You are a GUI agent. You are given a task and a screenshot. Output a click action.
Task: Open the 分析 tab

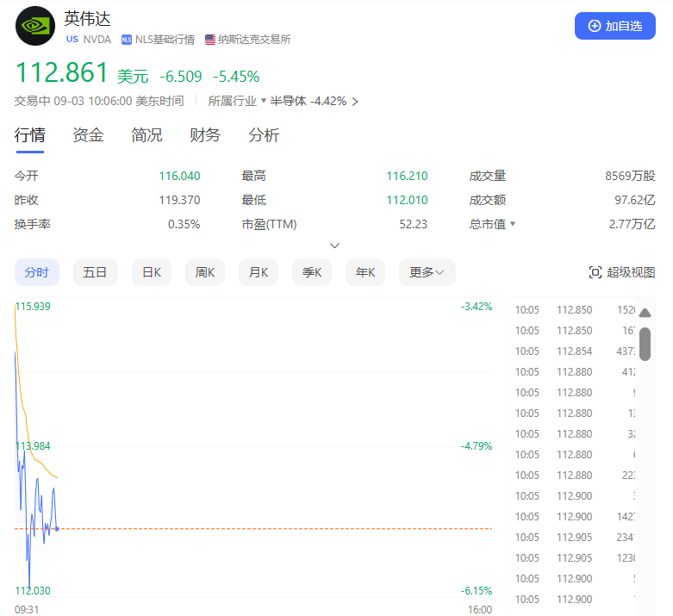coord(264,135)
